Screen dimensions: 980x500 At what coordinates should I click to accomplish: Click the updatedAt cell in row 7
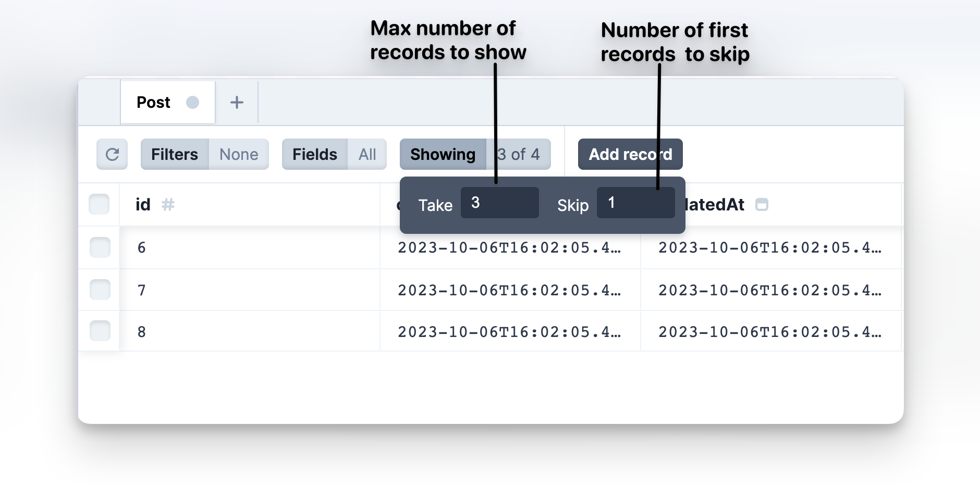click(x=769, y=290)
